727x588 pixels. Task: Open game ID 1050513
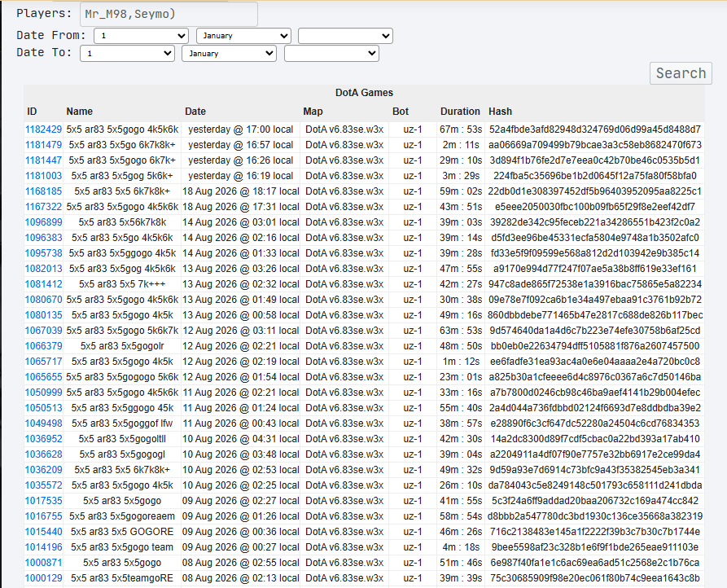(44, 408)
